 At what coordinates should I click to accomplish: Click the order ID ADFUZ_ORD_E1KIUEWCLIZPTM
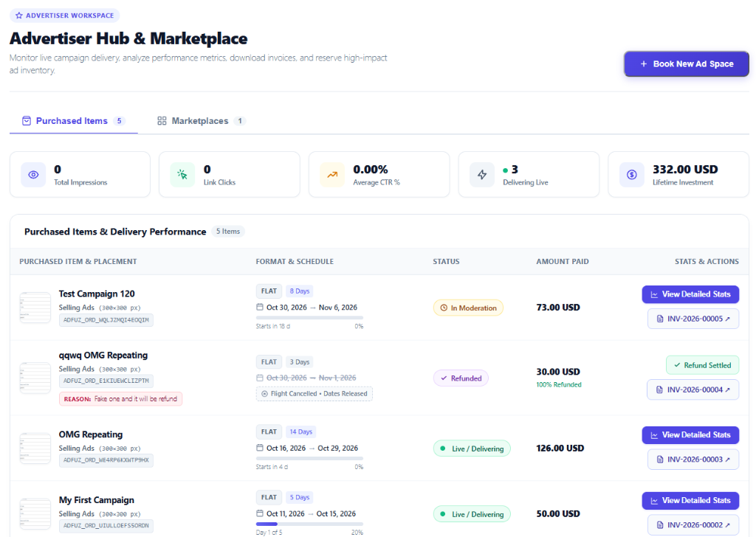[x=106, y=381]
